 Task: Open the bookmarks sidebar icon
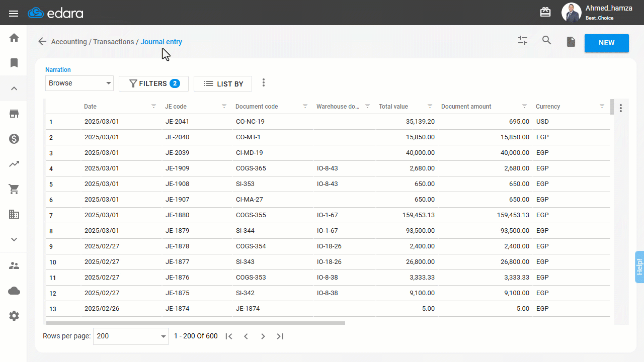14,63
